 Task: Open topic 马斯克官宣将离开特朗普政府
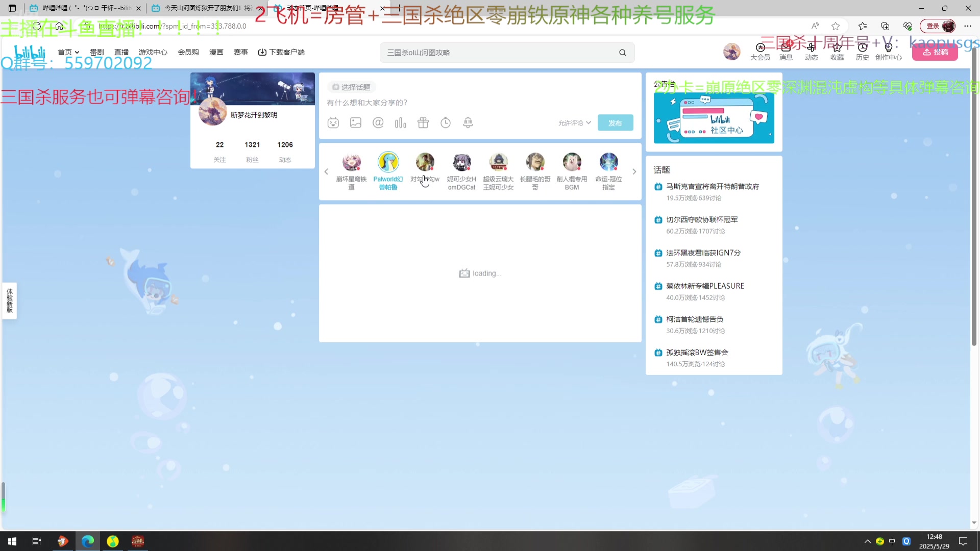click(x=713, y=187)
